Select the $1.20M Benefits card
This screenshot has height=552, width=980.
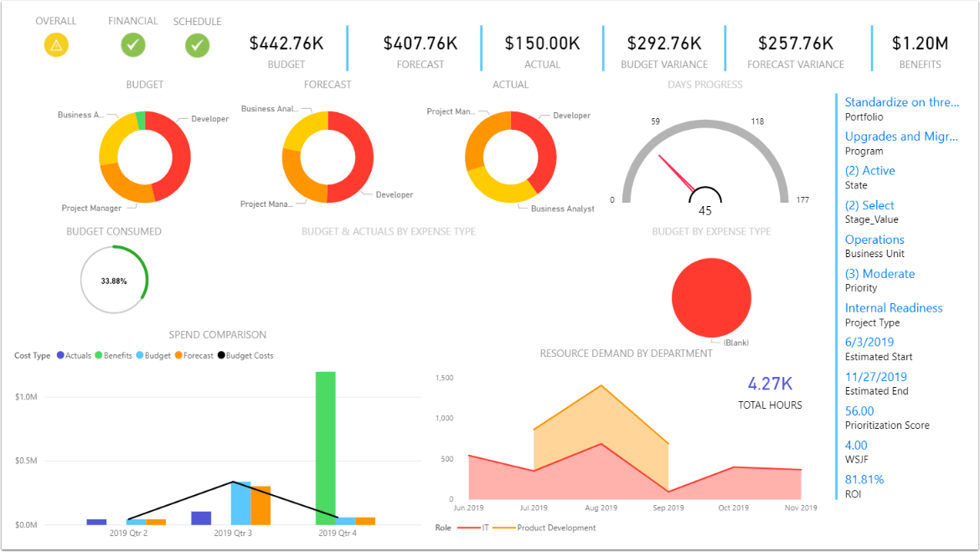tap(920, 51)
